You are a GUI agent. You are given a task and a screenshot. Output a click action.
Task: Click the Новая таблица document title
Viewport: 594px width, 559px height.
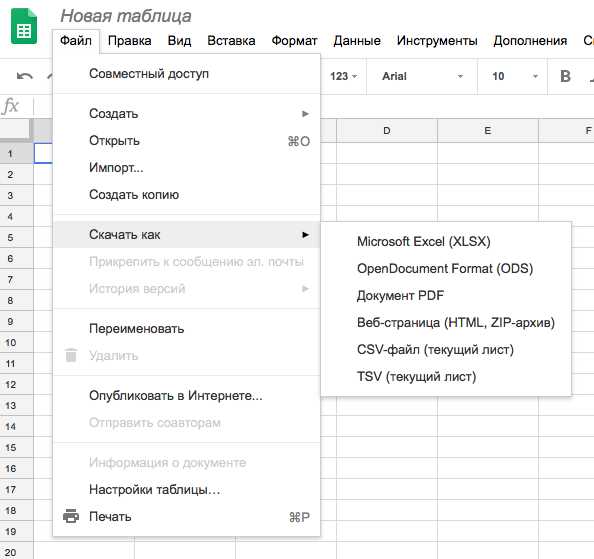pyautogui.click(x=126, y=16)
